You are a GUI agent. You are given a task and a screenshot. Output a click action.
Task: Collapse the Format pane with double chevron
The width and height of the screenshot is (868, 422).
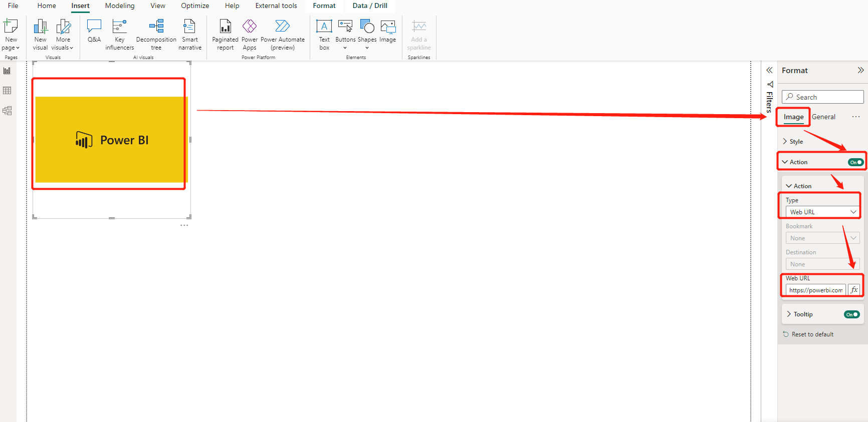(x=860, y=70)
